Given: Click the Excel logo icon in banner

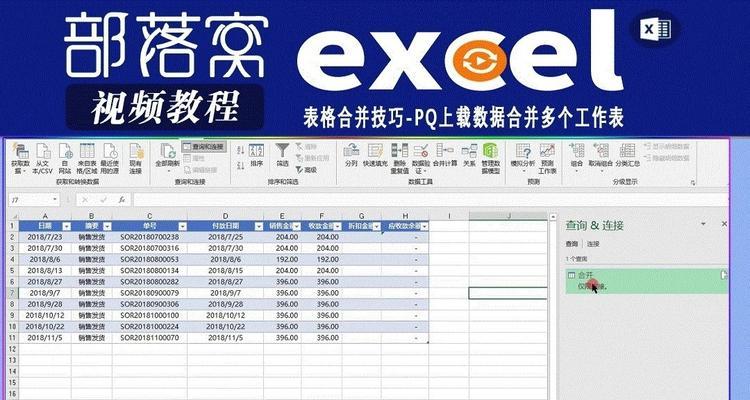Looking at the screenshot, I should 657,29.
